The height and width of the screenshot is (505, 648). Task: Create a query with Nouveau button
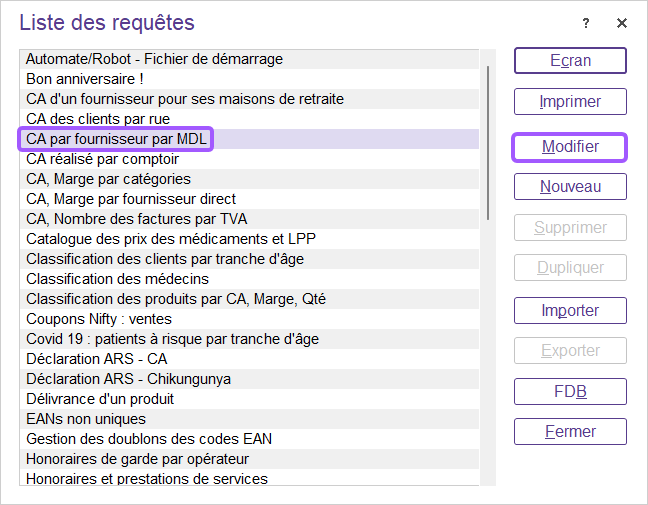(x=570, y=187)
